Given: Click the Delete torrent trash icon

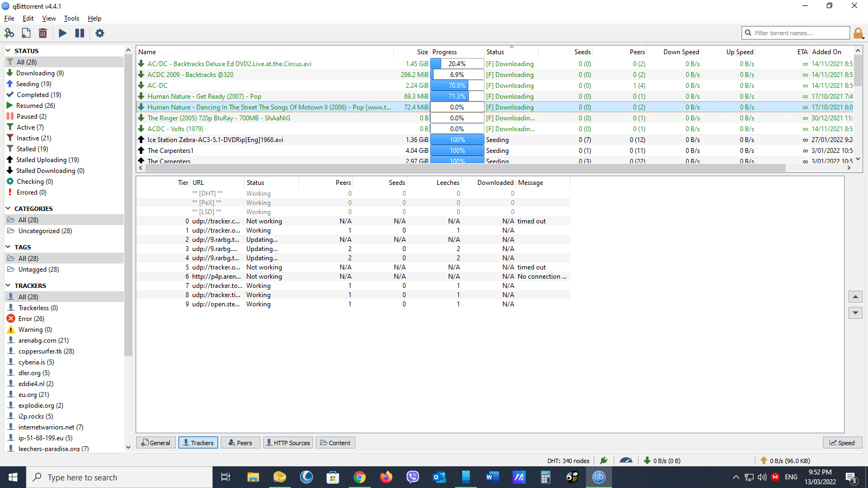Looking at the screenshot, I should pyautogui.click(x=43, y=33).
